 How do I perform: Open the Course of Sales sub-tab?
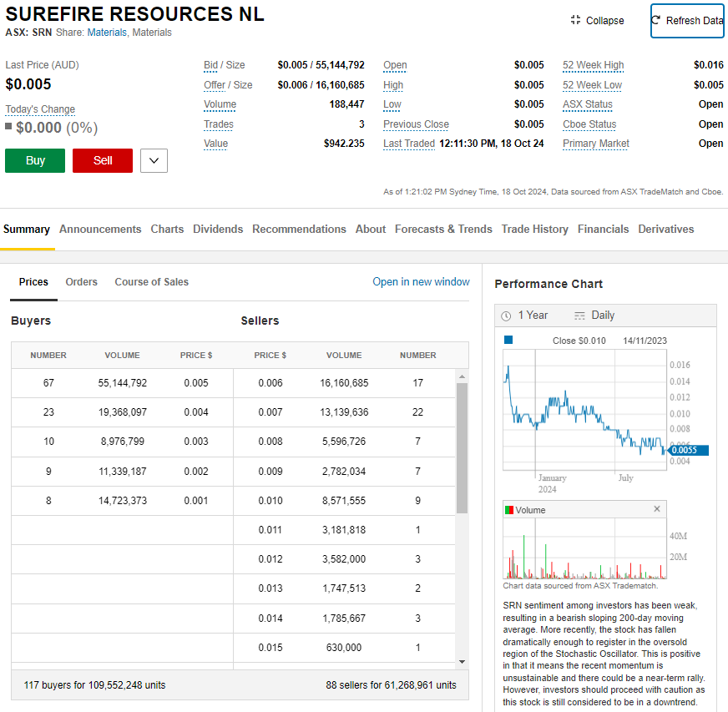151,282
